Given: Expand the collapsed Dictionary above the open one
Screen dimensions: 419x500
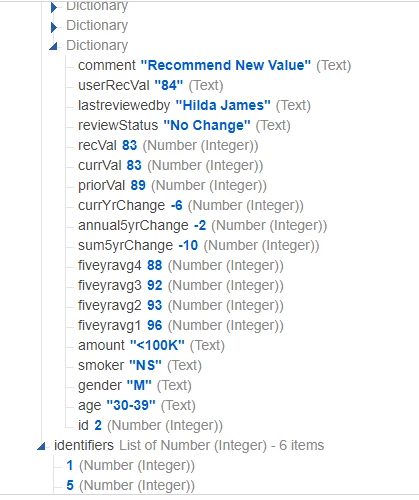Looking at the screenshot, I should (54, 27).
